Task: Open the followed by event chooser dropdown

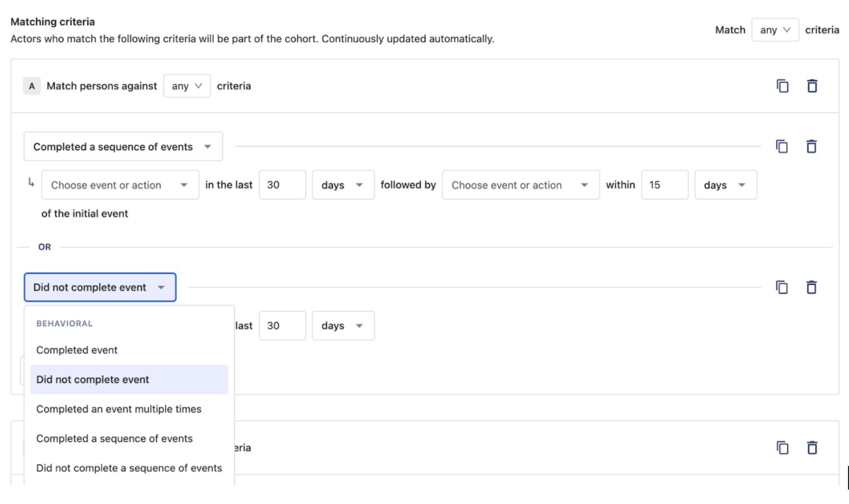Action: 520,185
